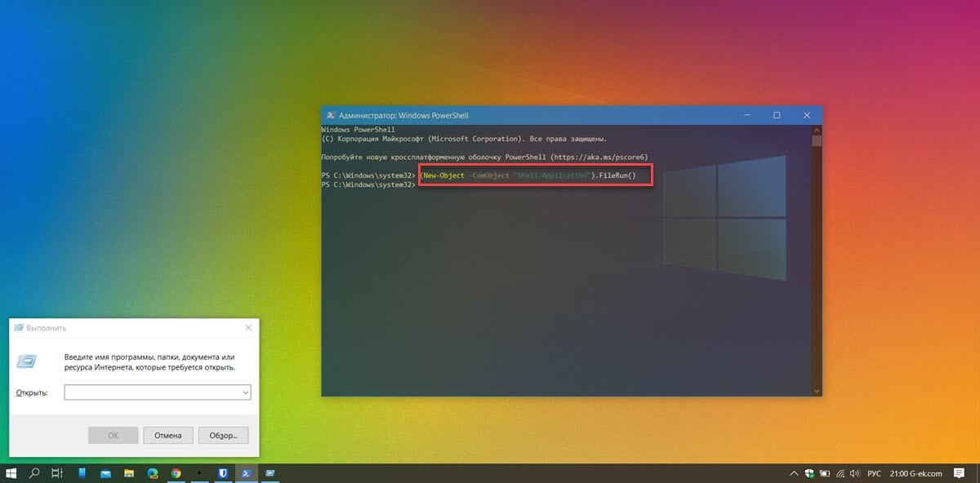Image resolution: width=980 pixels, height=483 pixels.
Task: Click the Администратор: Windows PowerShell title text
Action: pyautogui.click(x=403, y=115)
